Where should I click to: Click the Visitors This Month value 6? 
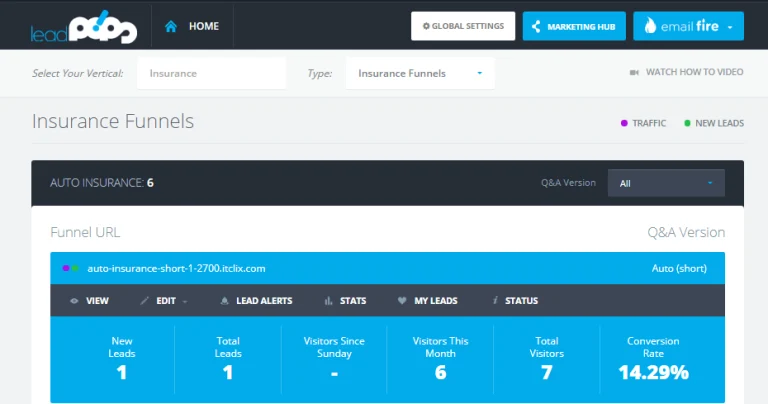[440, 373]
